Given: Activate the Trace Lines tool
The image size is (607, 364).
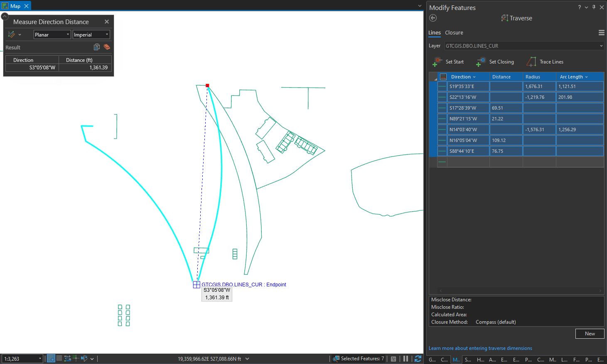Looking at the screenshot, I should coord(545,61).
